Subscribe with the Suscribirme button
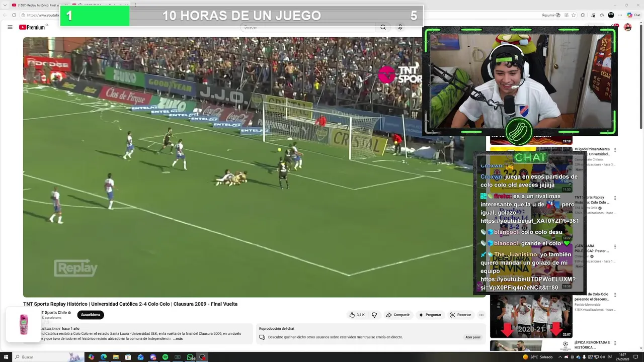 pyautogui.click(x=91, y=315)
